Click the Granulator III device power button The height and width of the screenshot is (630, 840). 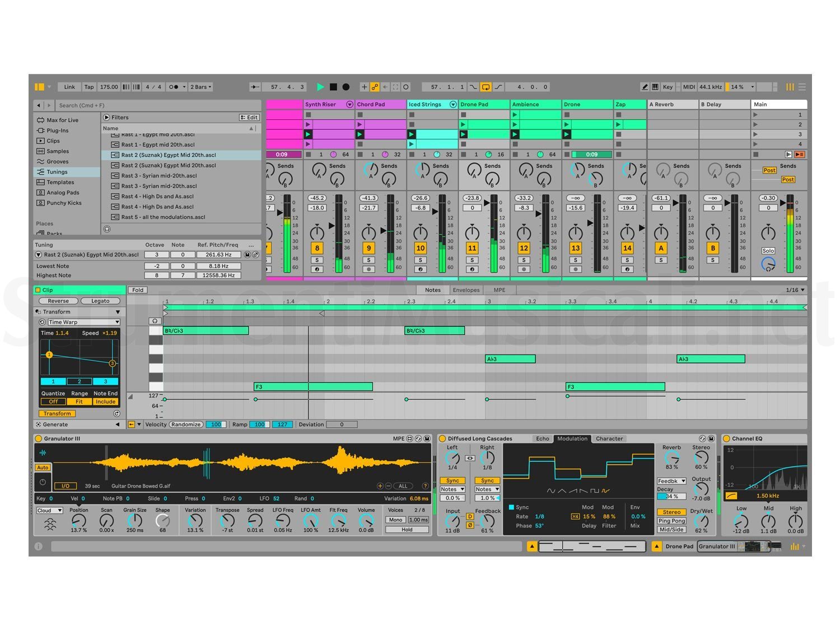click(x=39, y=438)
